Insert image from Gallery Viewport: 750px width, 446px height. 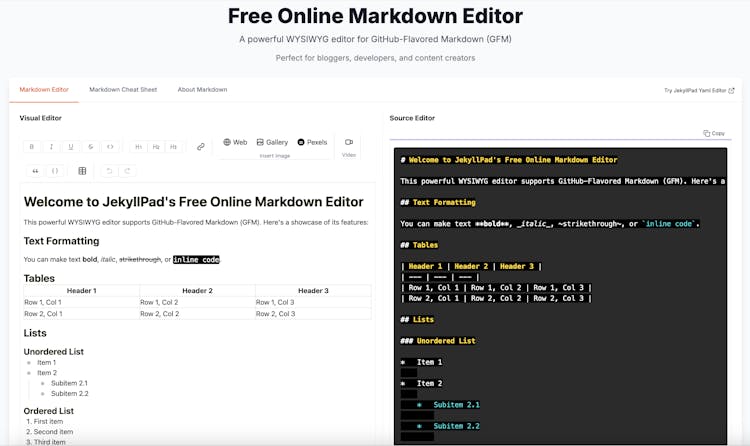coord(272,142)
